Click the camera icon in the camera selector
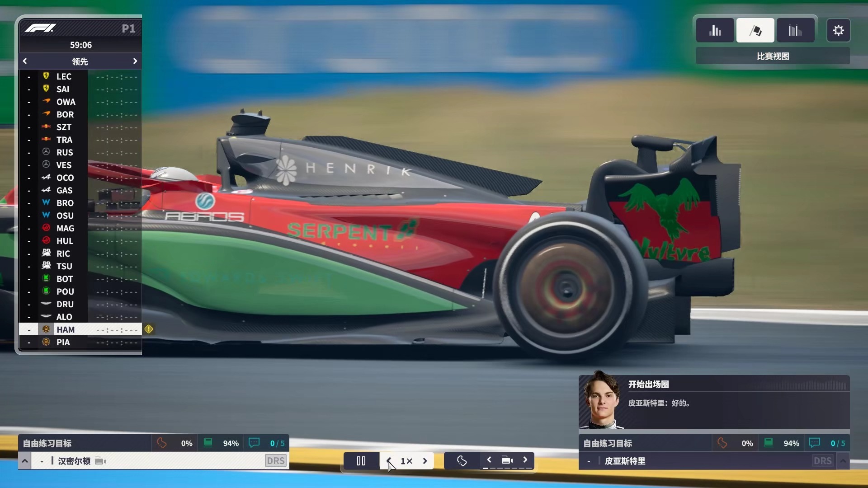This screenshot has height=488, width=868. click(507, 460)
